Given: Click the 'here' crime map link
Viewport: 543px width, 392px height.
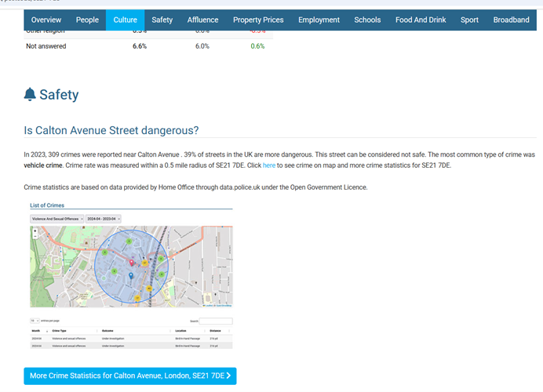Looking at the screenshot, I should pos(268,165).
